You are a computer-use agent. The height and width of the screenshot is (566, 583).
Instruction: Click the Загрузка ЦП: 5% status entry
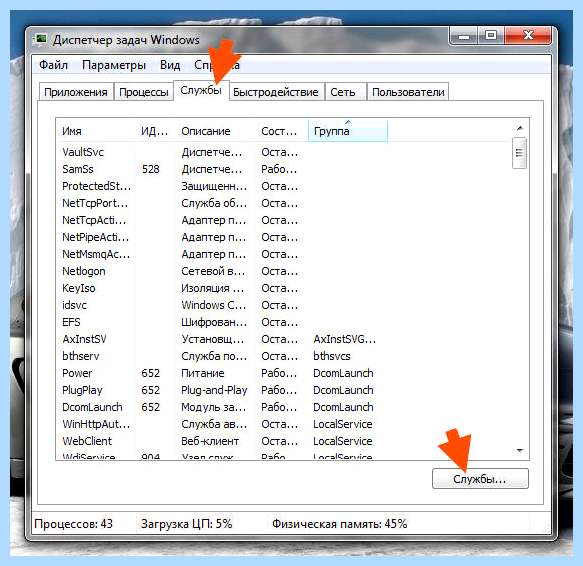click(x=187, y=524)
